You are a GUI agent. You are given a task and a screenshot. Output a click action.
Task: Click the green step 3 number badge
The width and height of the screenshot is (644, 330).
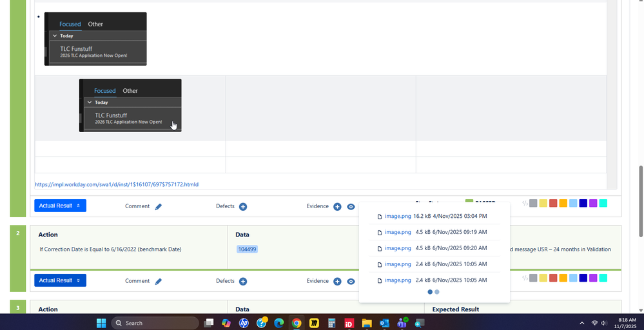click(17, 307)
